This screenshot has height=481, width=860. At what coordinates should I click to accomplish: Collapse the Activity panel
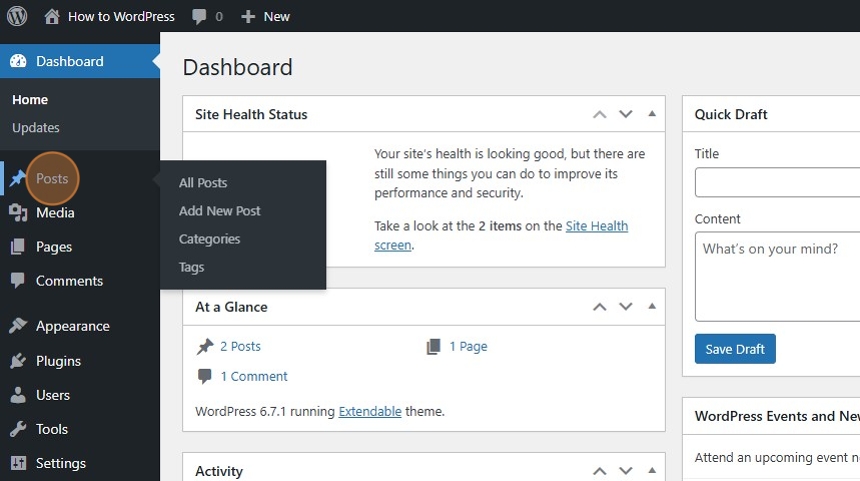pos(652,471)
